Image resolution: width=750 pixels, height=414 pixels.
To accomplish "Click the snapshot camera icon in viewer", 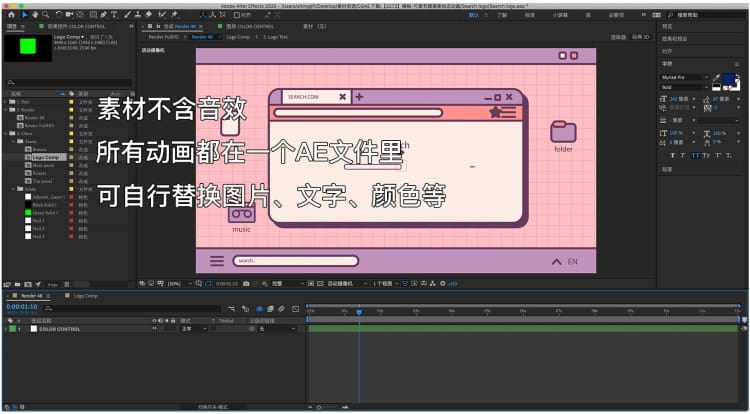I will [246, 283].
